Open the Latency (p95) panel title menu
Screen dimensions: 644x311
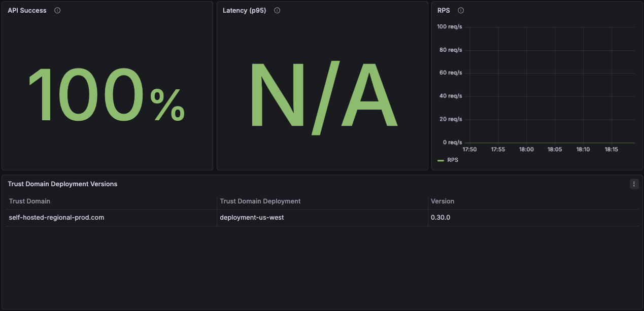click(244, 10)
